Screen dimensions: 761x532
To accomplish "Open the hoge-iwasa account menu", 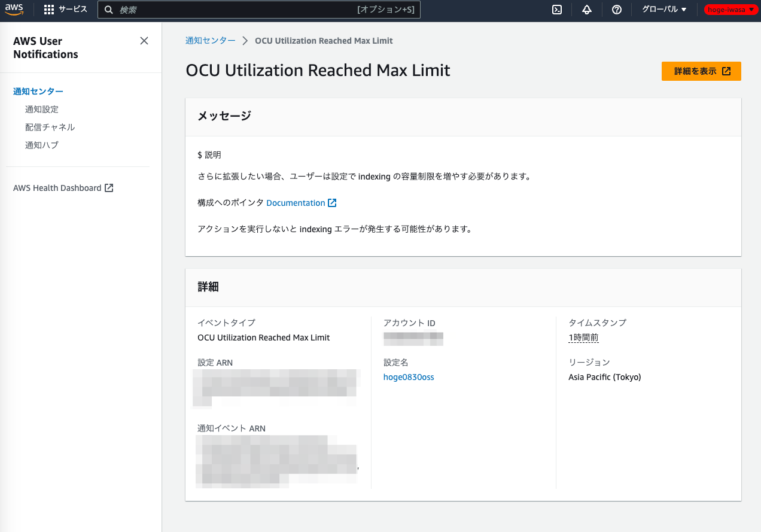I will tap(730, 9).
